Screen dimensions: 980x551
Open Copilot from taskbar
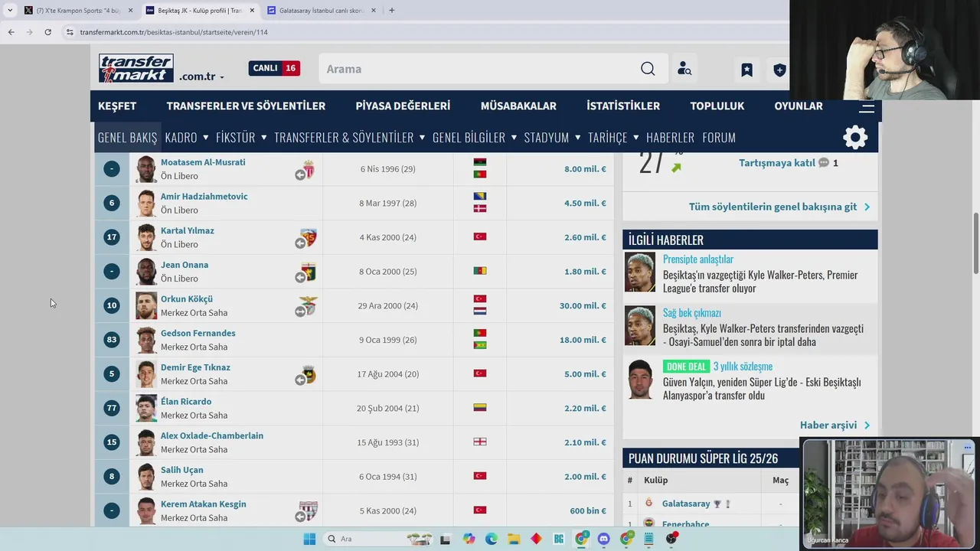point(469,539)
